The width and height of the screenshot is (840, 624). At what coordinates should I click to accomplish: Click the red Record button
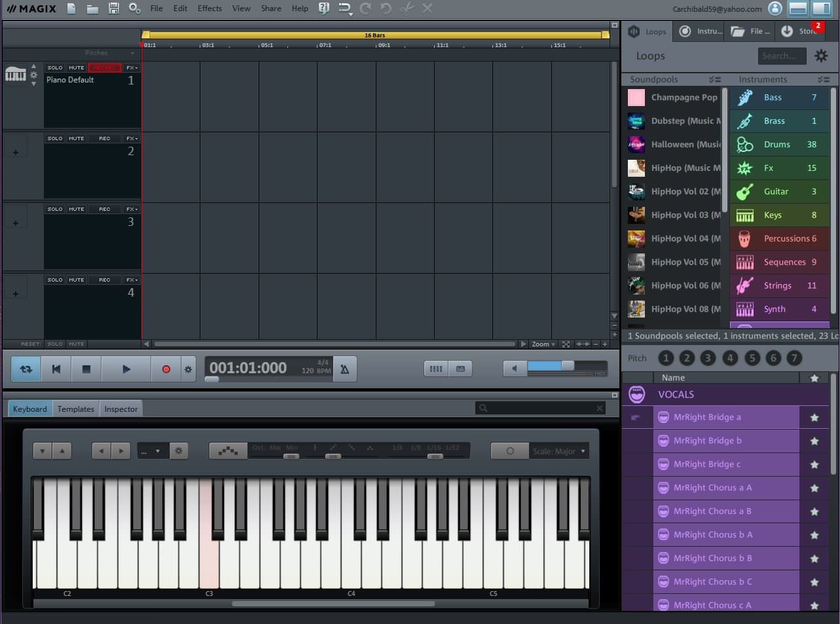(166, 369)
